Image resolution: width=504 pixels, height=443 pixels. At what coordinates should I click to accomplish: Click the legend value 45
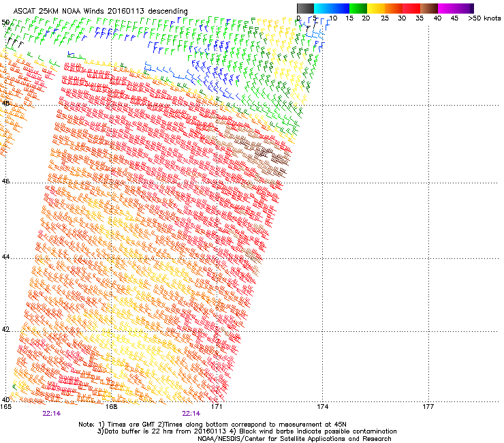point(454,18)
